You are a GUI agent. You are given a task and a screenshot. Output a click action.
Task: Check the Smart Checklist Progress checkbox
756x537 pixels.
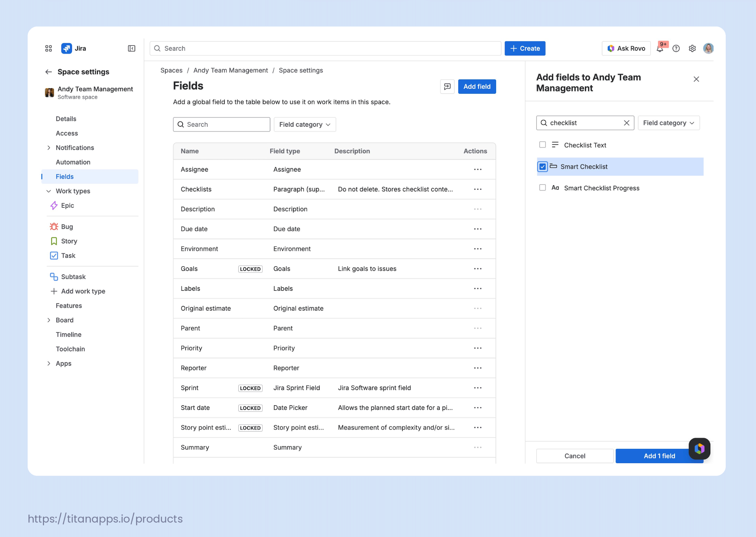(x=542, y=188)
